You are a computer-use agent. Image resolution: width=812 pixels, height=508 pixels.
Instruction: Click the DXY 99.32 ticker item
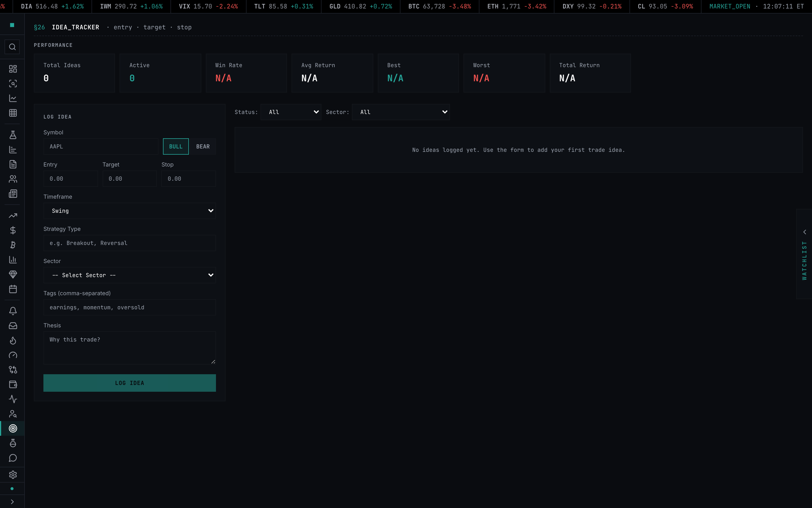point(592,6)
